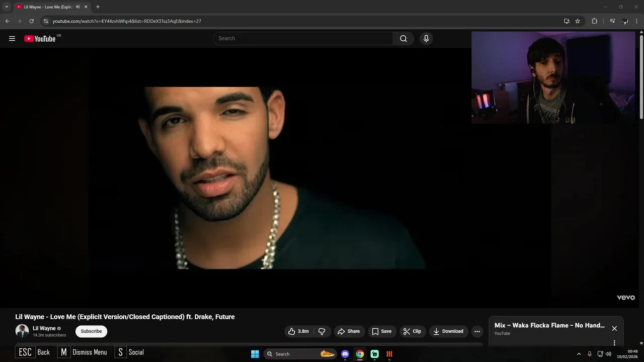Open the volume speaker tray icon
Image resolution: width=644 pixels, height=362 pixels.
(609, 354)
